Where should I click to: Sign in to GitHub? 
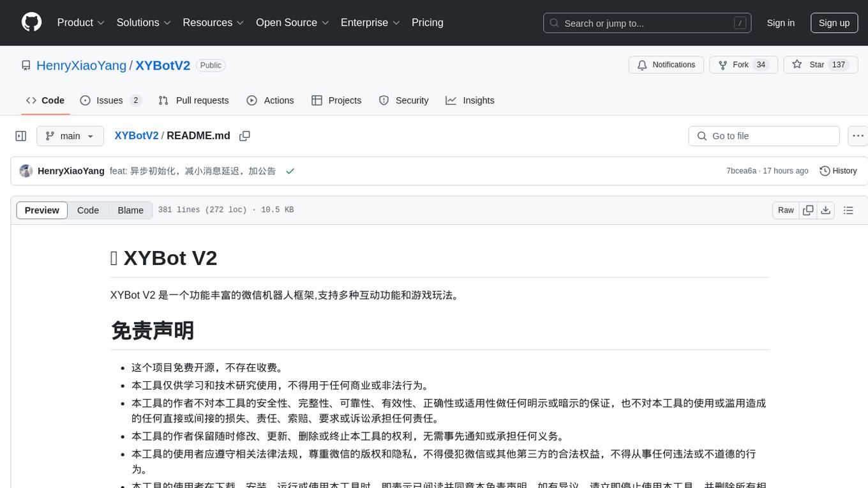pos(781,23)
